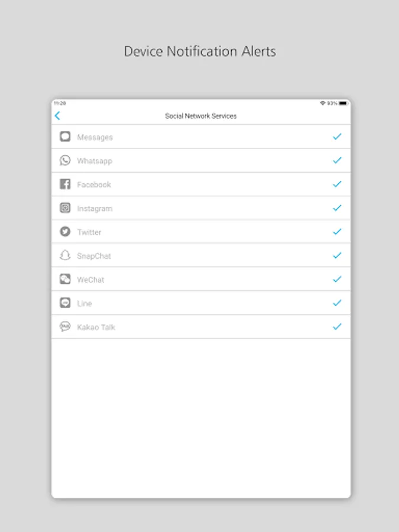The image size is (399, 532).
Task: Disable Facebook alerts via its checkmark
Action: click(x=337, y=184)
